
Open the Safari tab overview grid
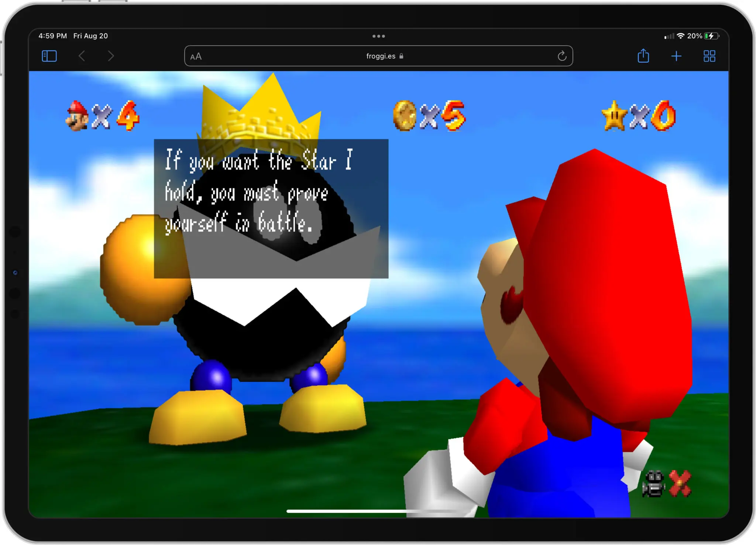coord(709,56)
